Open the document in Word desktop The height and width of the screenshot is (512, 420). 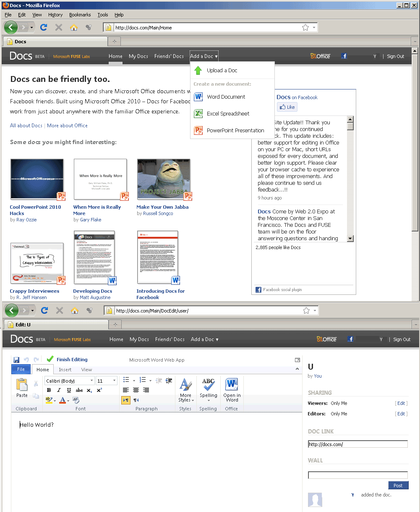[232, 390]
